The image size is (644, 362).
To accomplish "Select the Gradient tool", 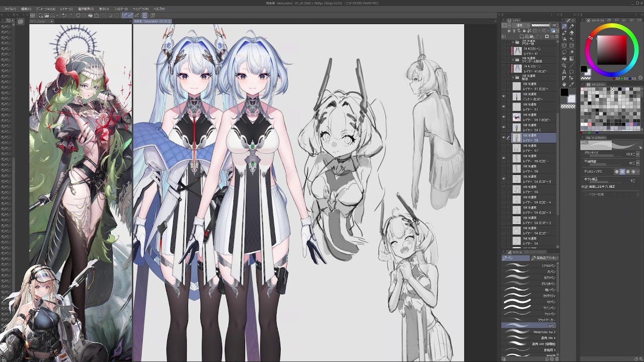I will coord(572,58).
